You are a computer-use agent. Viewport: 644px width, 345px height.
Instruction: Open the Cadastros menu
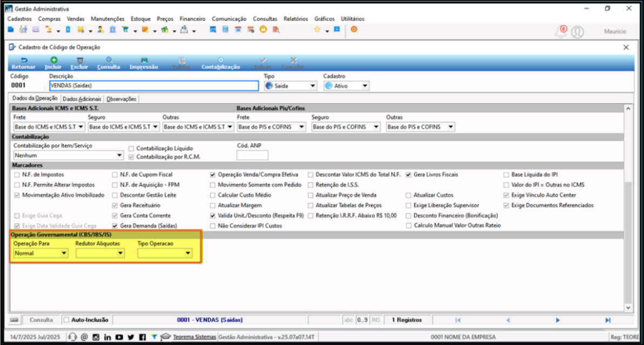(19, 19)
